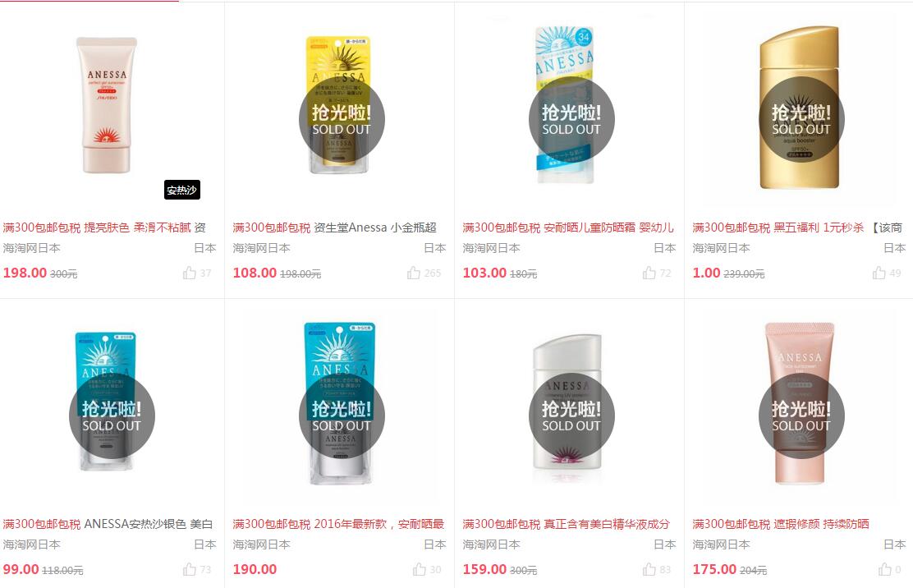
Task: Open title link 2016年最新款，安耐晒最
Action: (379, 524)
